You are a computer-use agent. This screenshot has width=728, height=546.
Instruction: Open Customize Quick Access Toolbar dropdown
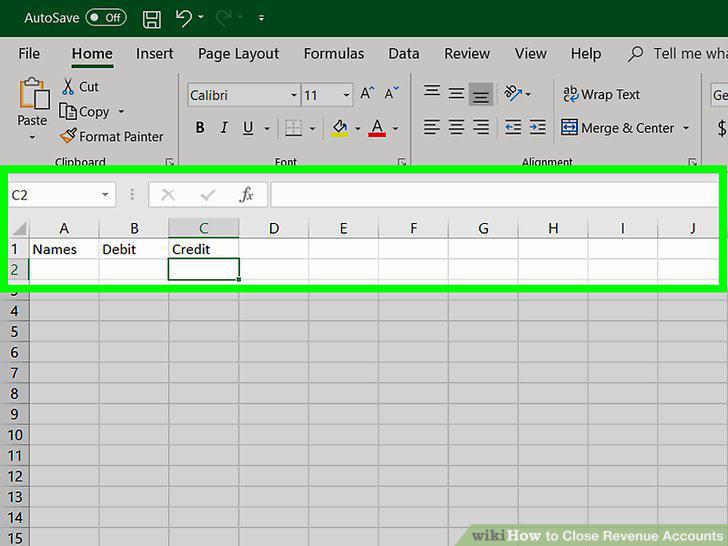coord(261,18)
